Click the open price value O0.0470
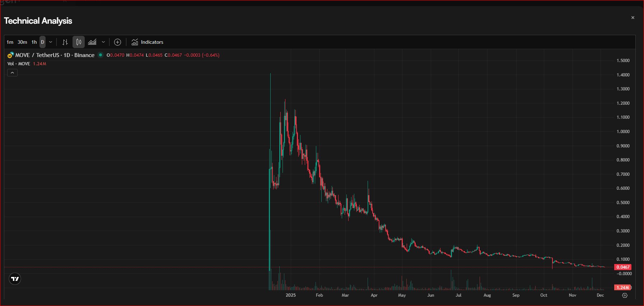The width and height of the screenshot is (644, 306). click(116, 55)
